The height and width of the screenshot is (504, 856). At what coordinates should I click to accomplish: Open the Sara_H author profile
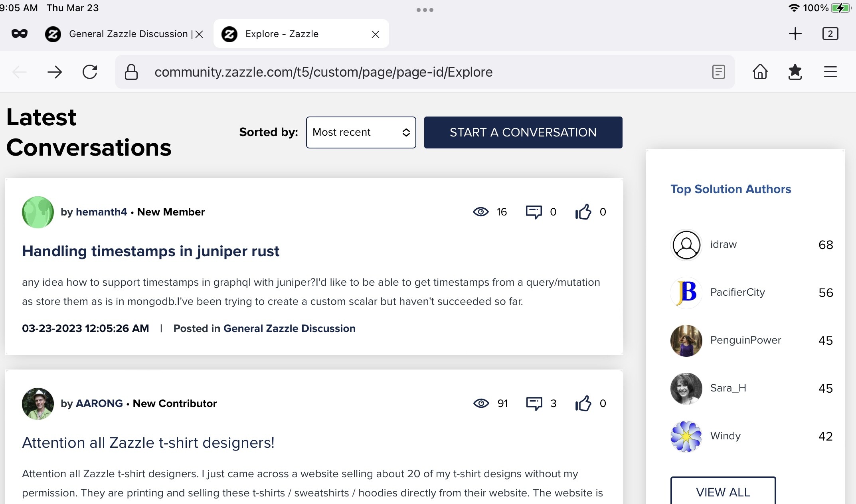point(728,388)
